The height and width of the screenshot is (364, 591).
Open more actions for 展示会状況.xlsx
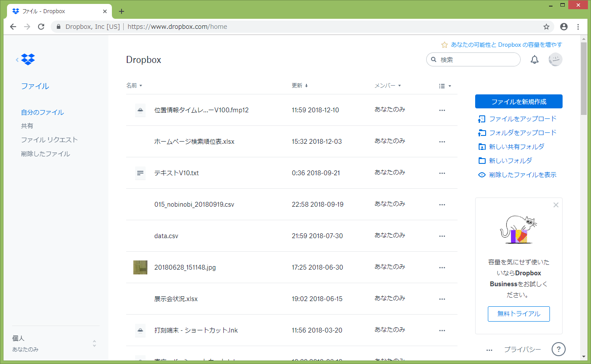(x=442, y=299)
